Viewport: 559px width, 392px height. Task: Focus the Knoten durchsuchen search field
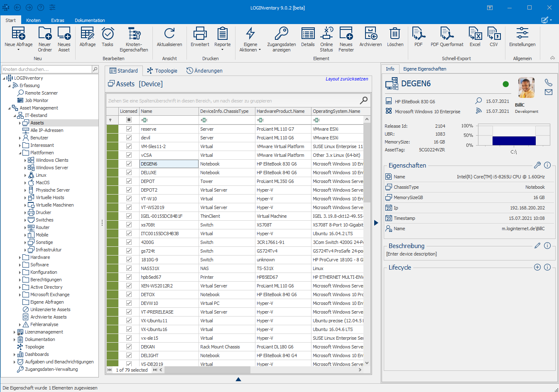click(47, 69)
